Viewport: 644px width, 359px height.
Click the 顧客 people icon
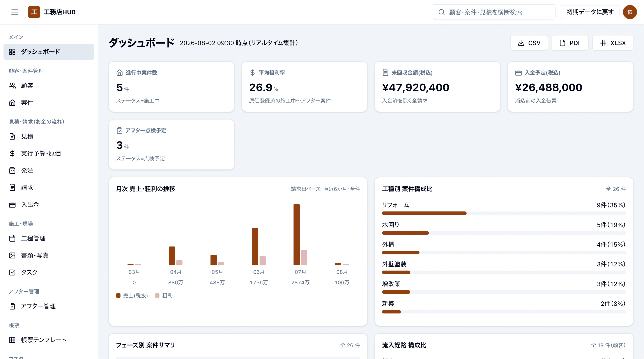tap(12, 86)
